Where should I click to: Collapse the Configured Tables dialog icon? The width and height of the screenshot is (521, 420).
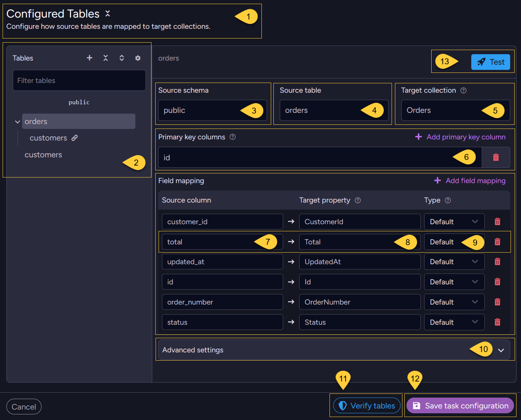(108, 13)
